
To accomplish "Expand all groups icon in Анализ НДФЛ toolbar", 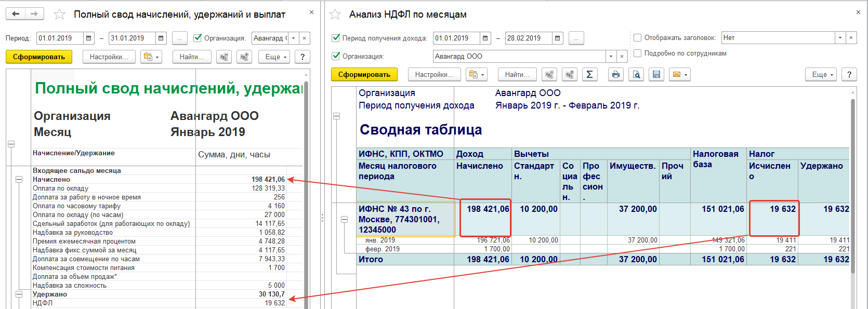I will [x=570, y=74].
